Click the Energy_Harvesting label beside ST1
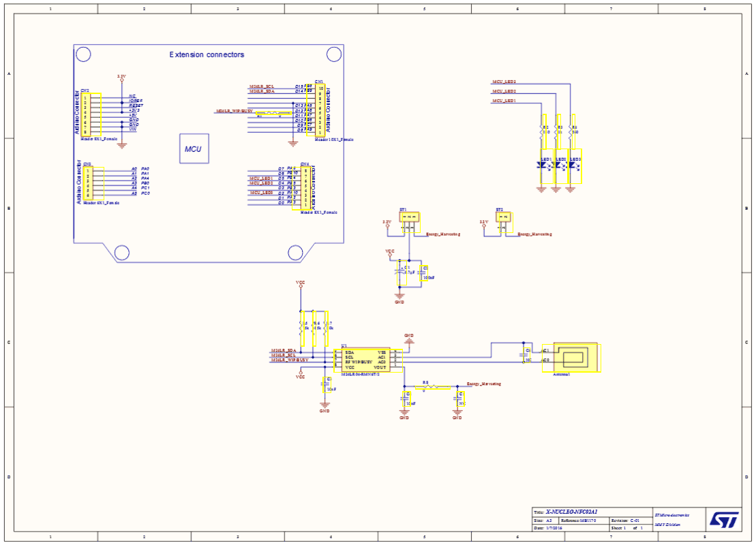Viewport: 756px width, 545px height. (443, 234)
